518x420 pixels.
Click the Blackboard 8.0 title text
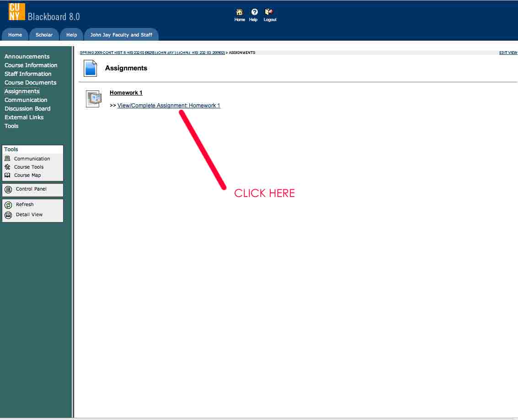[x=54, y=16]
